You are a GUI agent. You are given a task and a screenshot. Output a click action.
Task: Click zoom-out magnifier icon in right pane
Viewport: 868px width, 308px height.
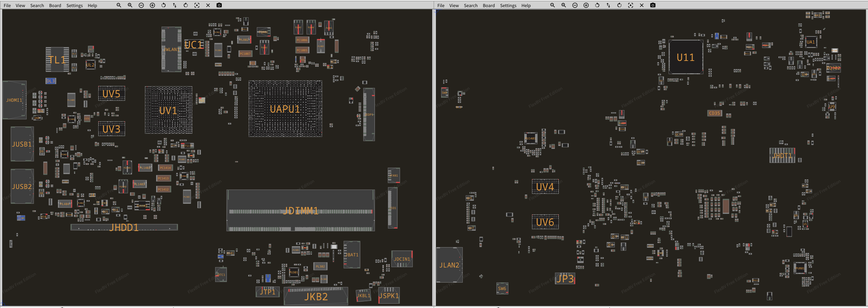pyautogui.click(x=553, y=5)
